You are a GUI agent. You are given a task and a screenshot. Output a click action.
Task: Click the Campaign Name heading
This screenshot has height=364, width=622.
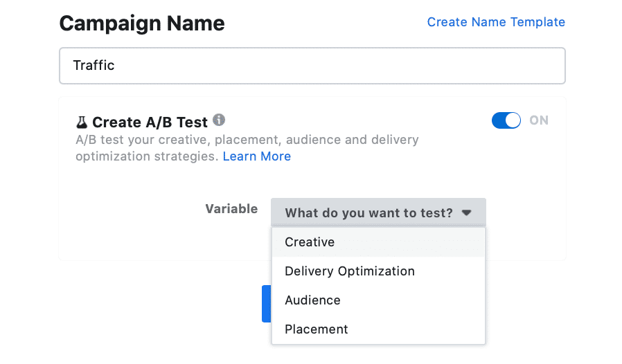pyautogui.click(x=142, y=24)
